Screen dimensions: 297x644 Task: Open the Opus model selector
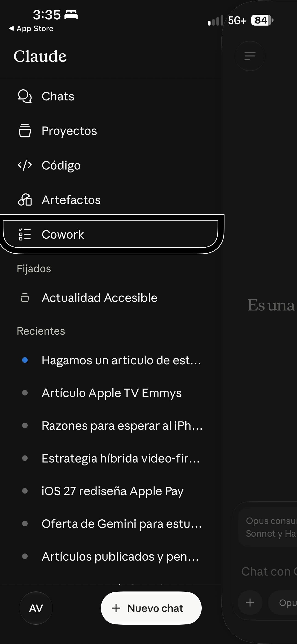tap(283, 603)
